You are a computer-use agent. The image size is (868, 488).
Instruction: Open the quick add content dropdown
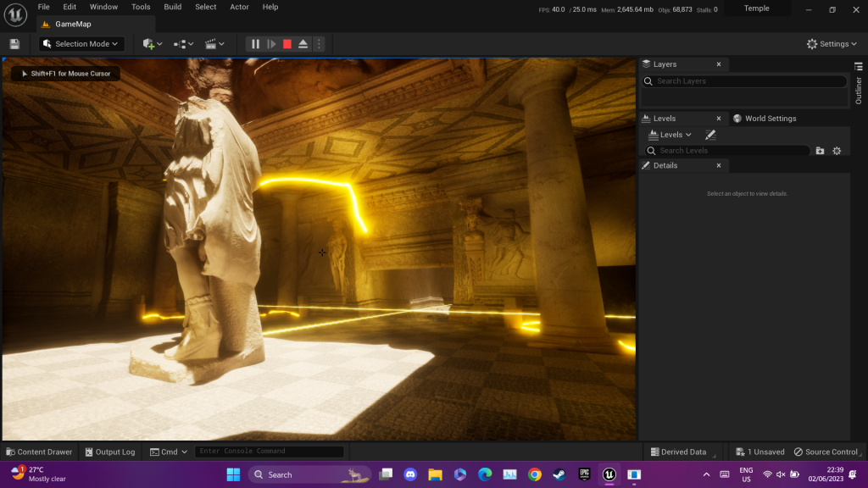pos(153,44)
